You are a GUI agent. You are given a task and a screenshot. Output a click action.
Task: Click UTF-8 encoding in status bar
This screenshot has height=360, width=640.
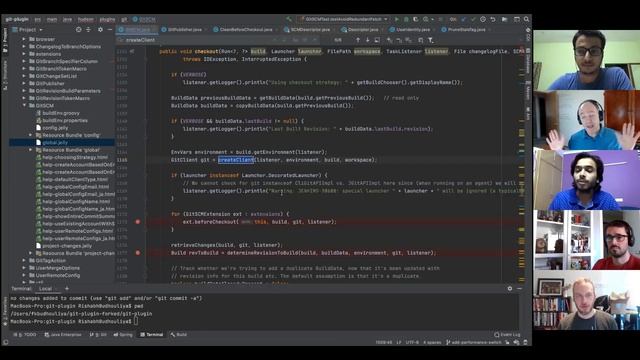click(412, 342)
